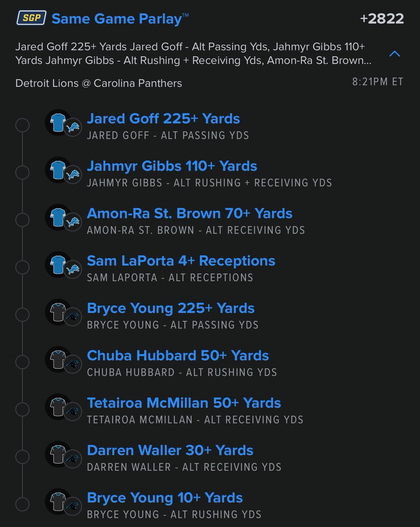Select status circle beside Chuba Hubbard leg

[22, 362]
